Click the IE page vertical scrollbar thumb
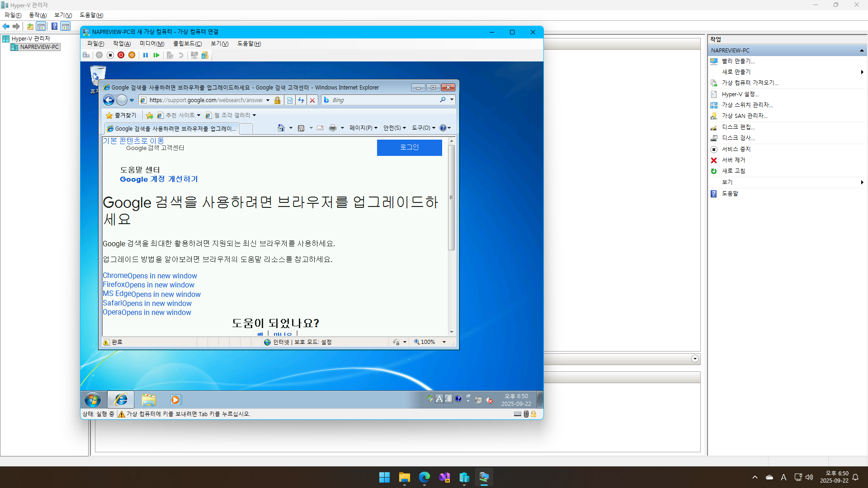The image size is (868, 488). [x=451, y=197]
